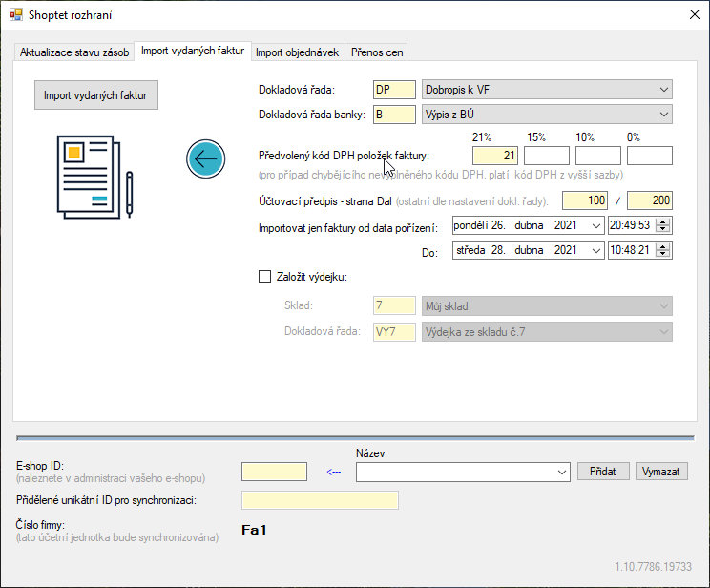The image size is (710, 588).
Task: Click the version number '1.10.7786.19733'
Action: (653, 567)
